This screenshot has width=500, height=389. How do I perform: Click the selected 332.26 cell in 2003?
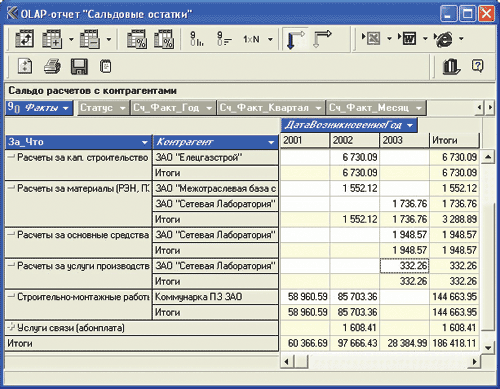(404, 266)
